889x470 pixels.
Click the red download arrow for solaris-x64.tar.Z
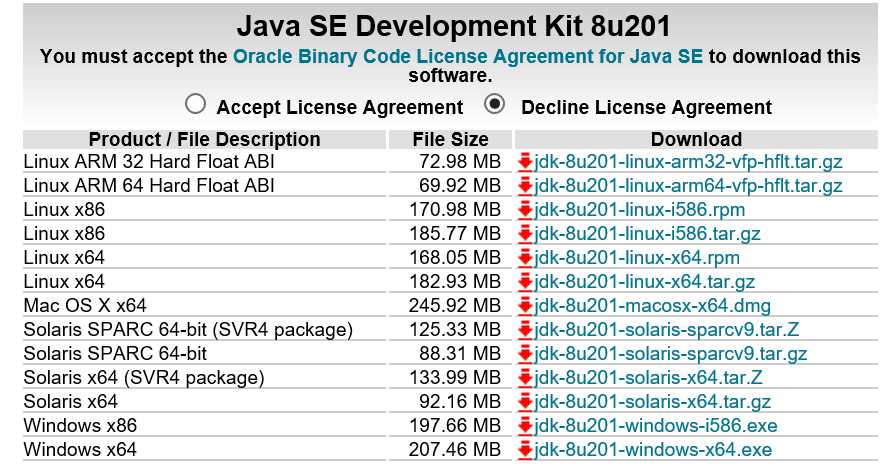pyautogui.click(x=525, y=378)
